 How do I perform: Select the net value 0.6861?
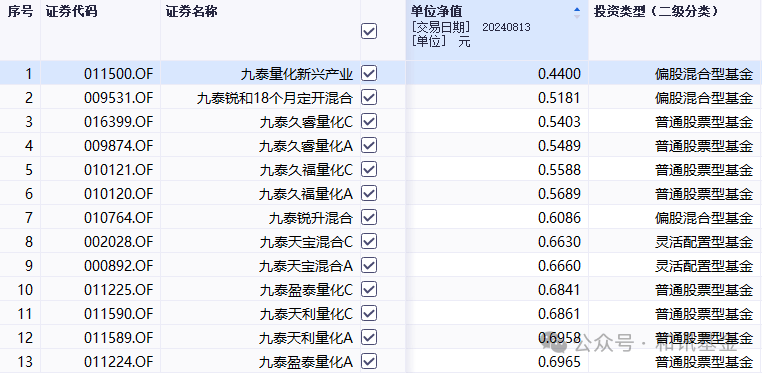pos(559,314)
